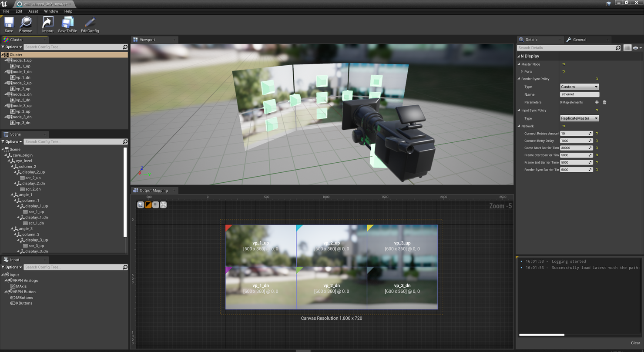The height and width of the screenshot is (352, 644).
Task: Click the log panel horizontal scrollbar
Action: pos(542,335)
